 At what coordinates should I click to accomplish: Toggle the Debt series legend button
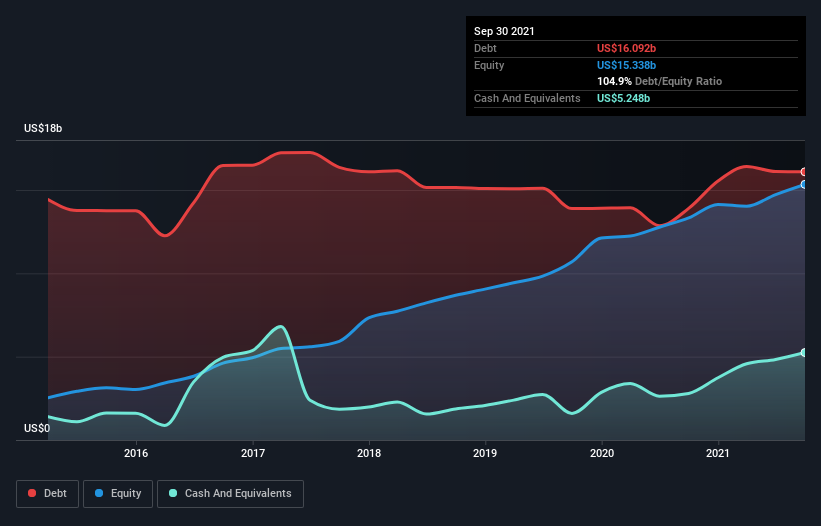(48, 494)
